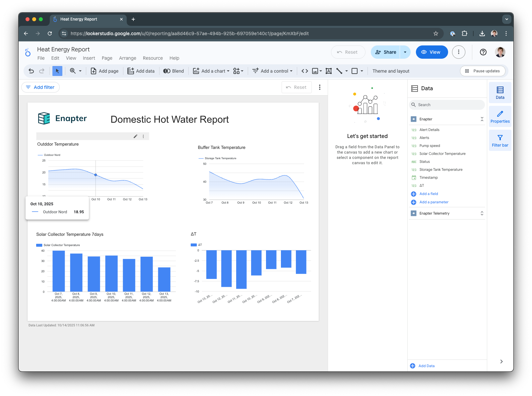Click the data panel Search field

pyautogui.click(x=448, y=105)
